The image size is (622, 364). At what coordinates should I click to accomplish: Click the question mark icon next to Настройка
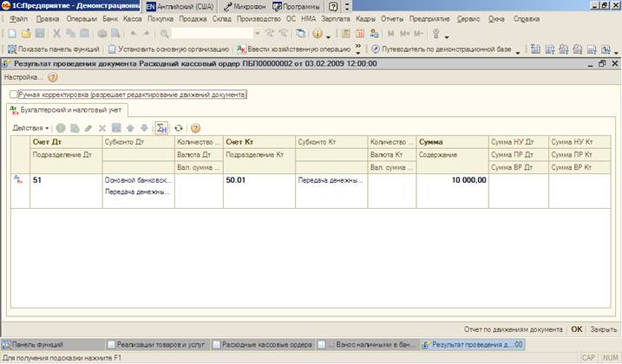(x=52, y=77)
